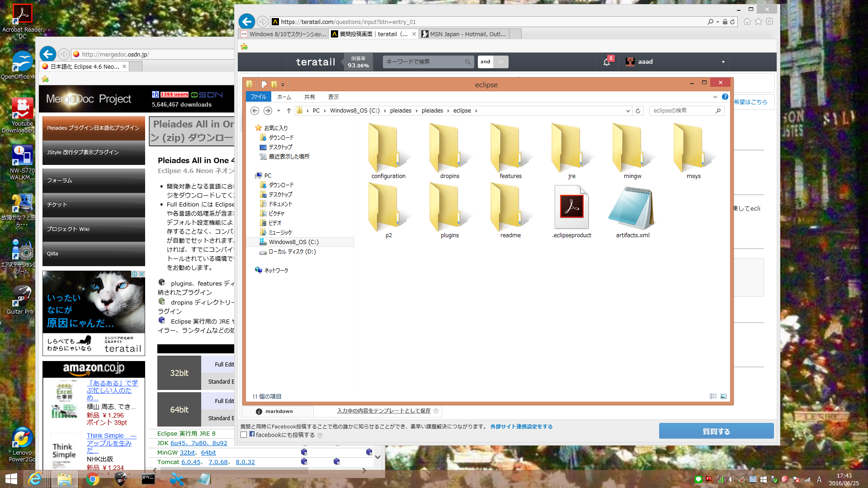
Task: Launch Chrome from the taskbar
Action: pyautogui.click(x=93, y=479)
